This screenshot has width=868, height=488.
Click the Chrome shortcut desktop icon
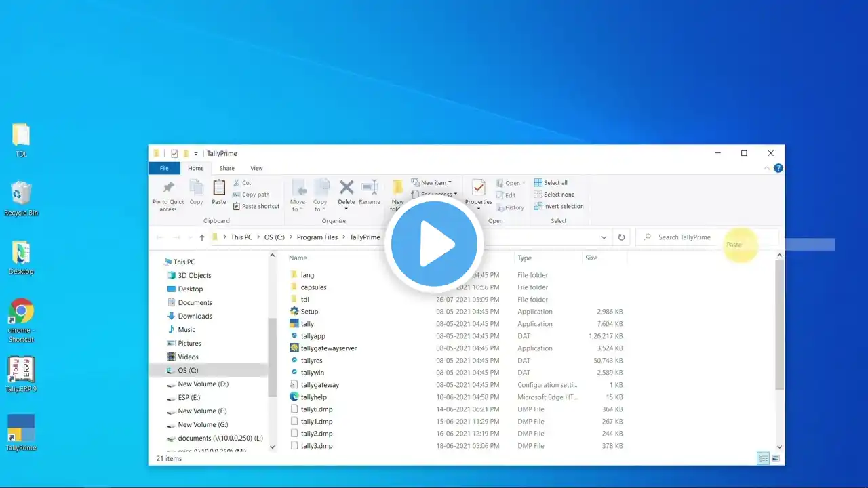click(x=21, y=321)
